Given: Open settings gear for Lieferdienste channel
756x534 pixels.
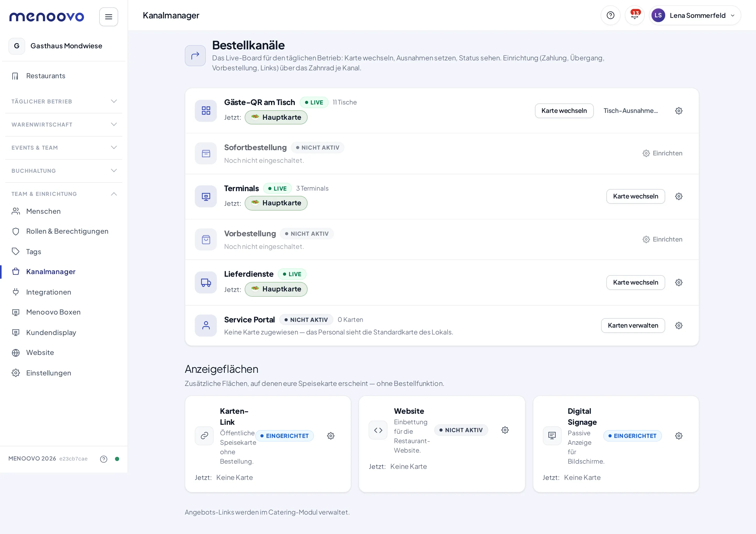Looking at the screenshot, I should [679, 282].
